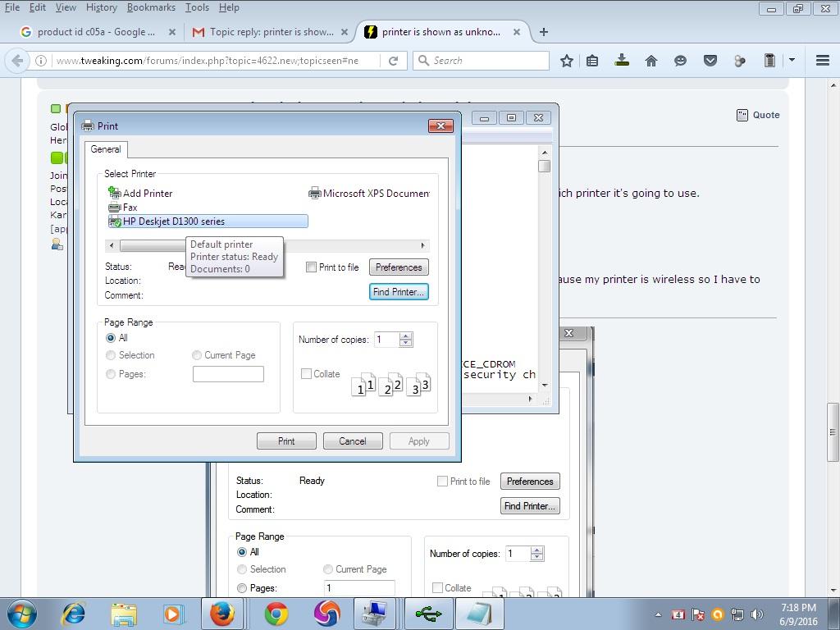The height and width of the screenshot is (630, 840).
Task: Click the Find Printer button in the front dialog
Action: tap(399, 292)
